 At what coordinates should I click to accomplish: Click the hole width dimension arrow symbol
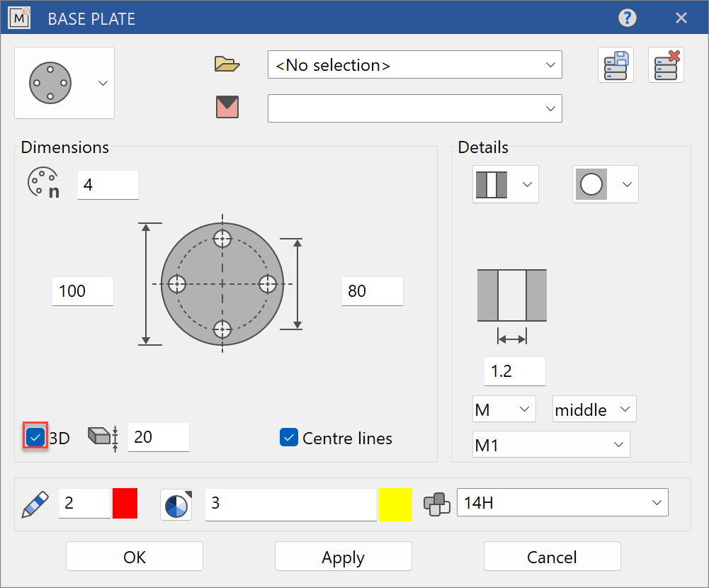(x=512, y=338)
